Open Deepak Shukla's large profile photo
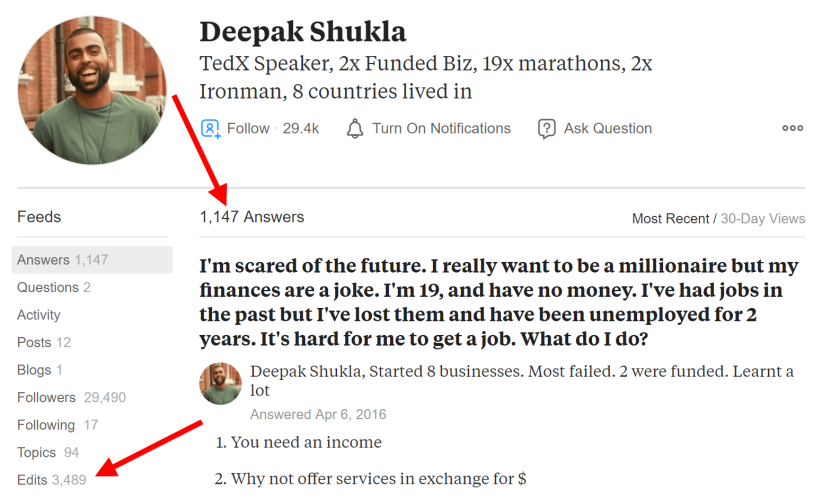 [92, 90]
